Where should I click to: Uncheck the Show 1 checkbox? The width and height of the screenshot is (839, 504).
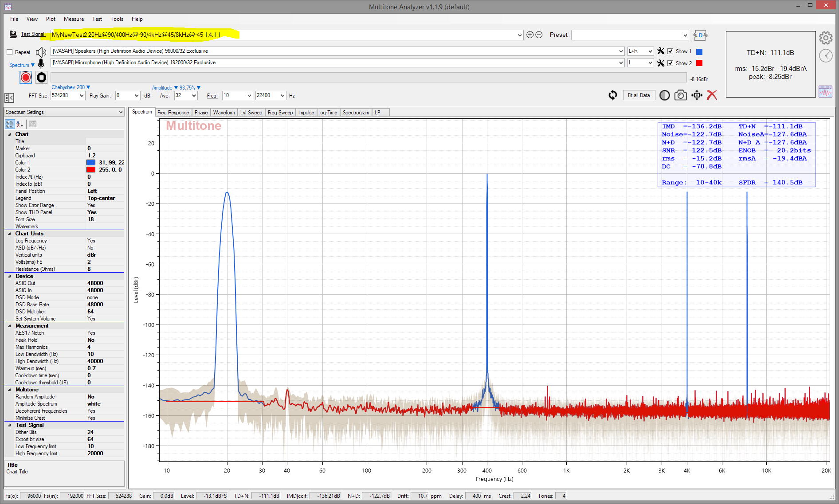670,51
